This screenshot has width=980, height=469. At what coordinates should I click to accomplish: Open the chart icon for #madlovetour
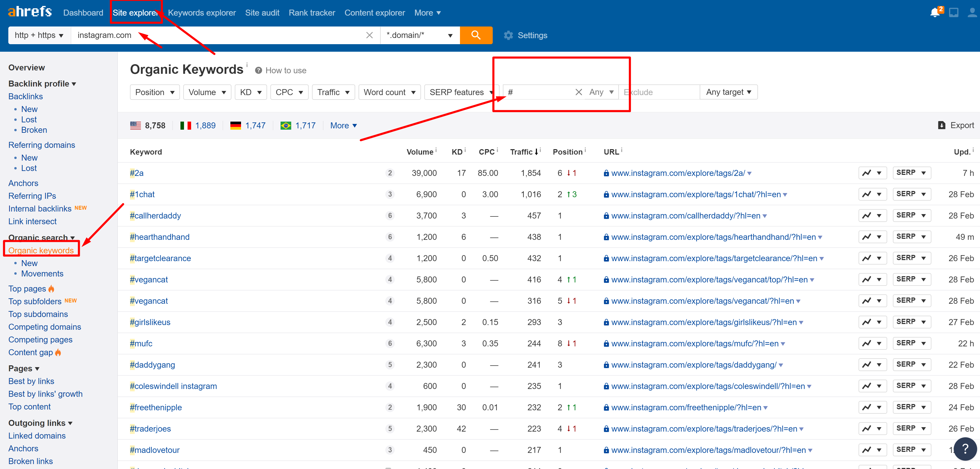(x=872, y=450)
